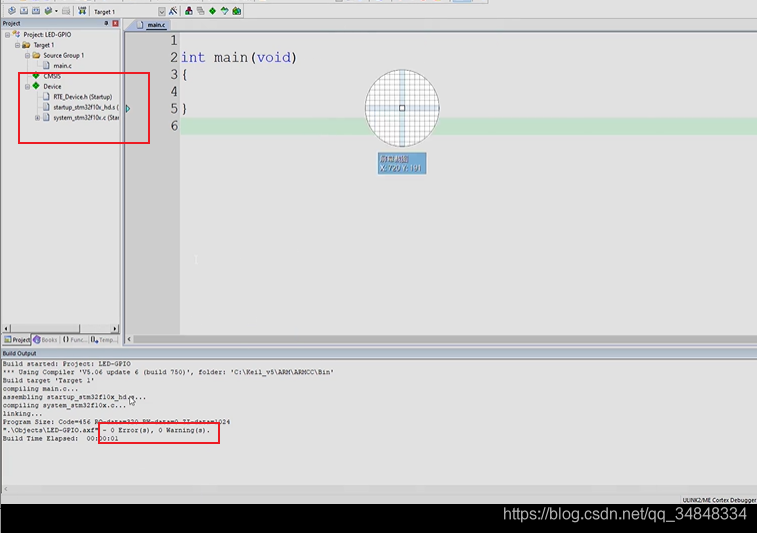Click project panel scroll right arrow
This screenshot has width=757, height=533.
coord(114,329)
